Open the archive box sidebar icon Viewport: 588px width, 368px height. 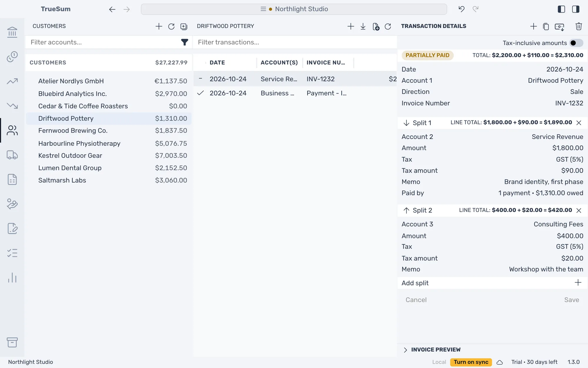(x=12, y=342)
